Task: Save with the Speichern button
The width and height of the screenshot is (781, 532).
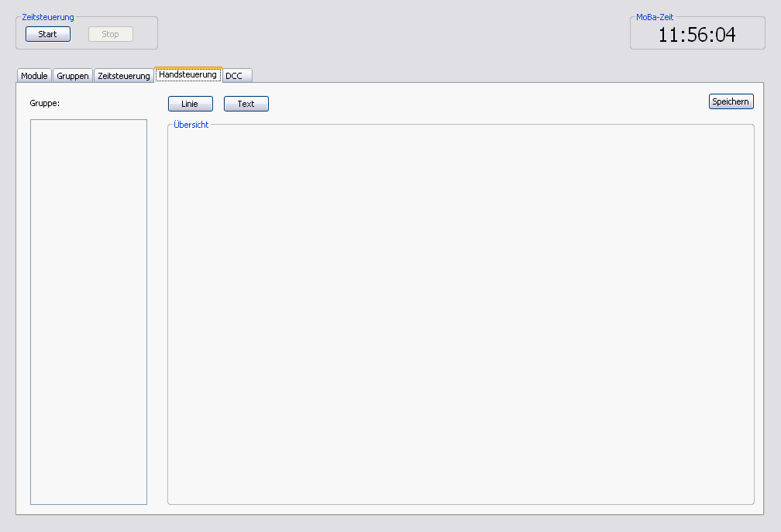Action: pyautogui.click(x=731, y=101)
